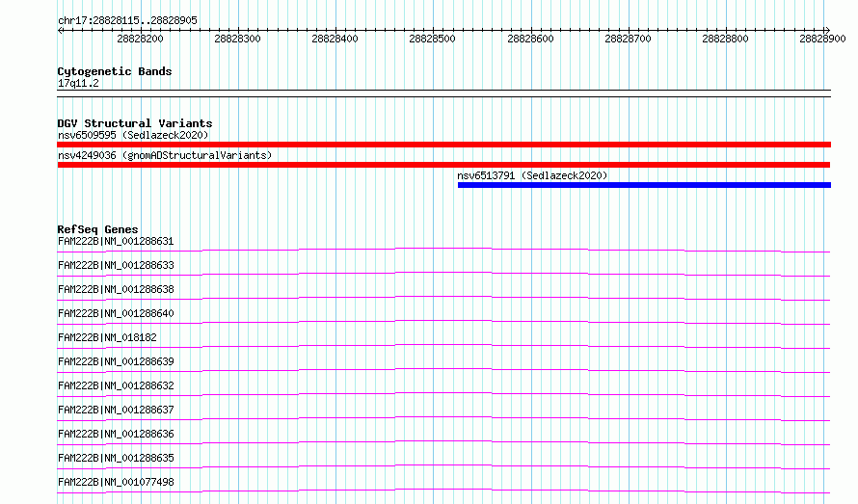
Task: Click the red nsv6509595 variant bar
Action: pos(443,145)
